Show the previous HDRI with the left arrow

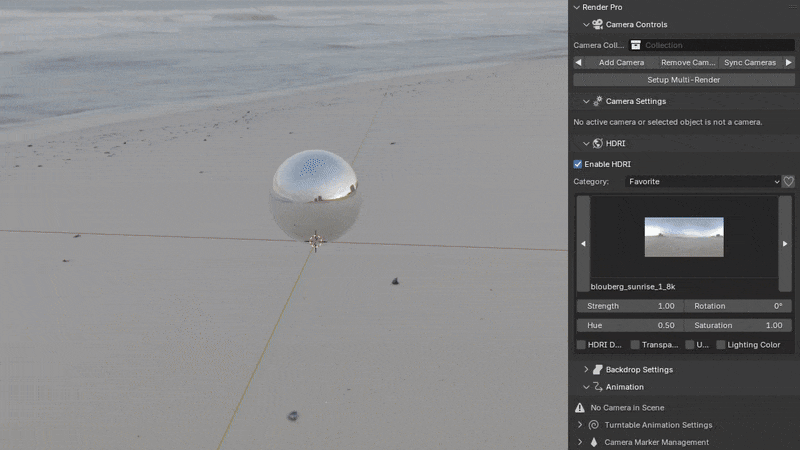[x=583, y=244]
